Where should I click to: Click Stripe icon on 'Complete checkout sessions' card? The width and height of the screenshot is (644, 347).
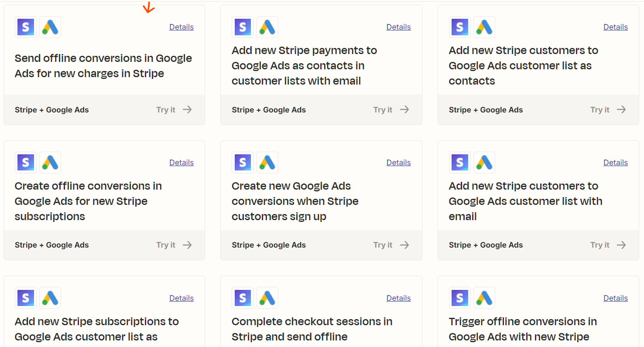click(x=243, y=298)
